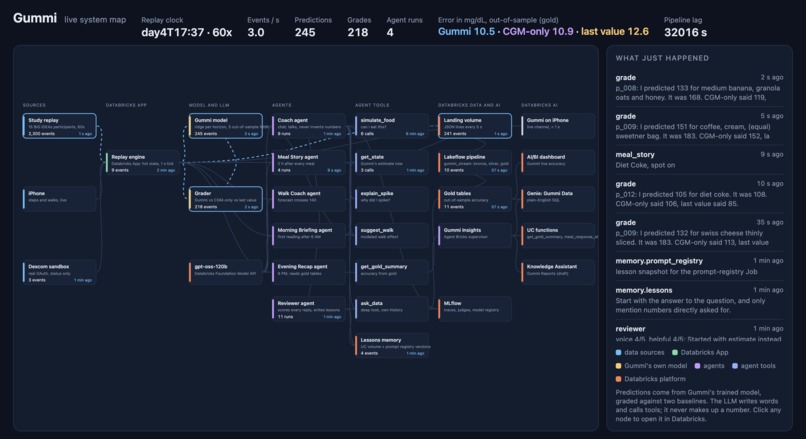Click the blue data sources legend swatch
This screenshot has width=806, height=439.
coord(618,353)
